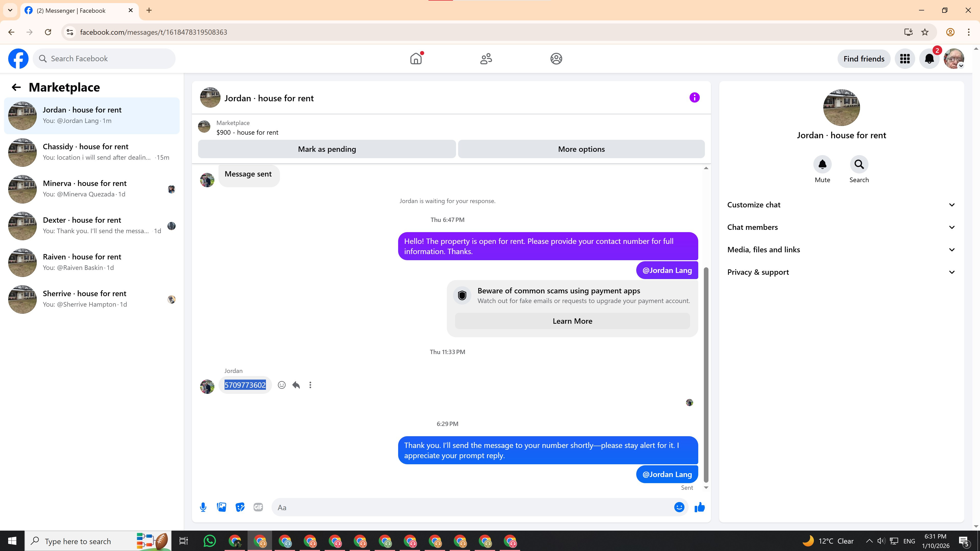The height and width of the screenshot is (551, 980).
Task: Open Facebook notifications bell
Action: 929,59
